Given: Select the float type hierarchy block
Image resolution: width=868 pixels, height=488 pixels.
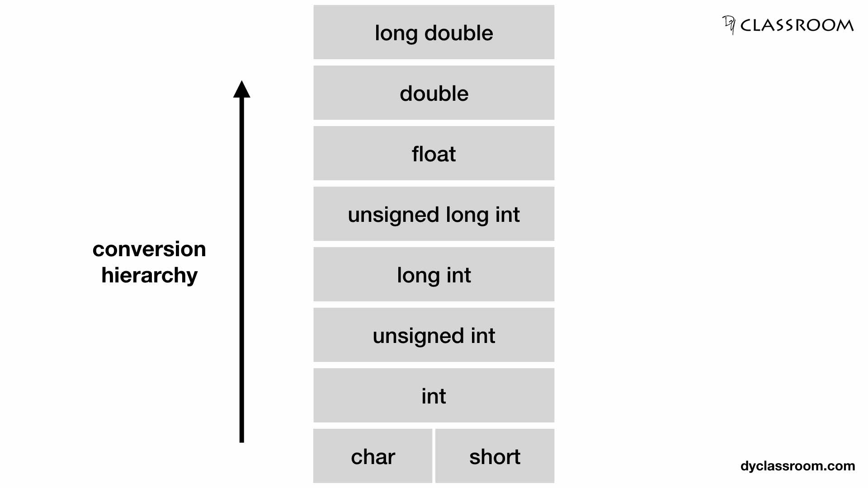Looking at the screenshot, I should tap(434, 153).
